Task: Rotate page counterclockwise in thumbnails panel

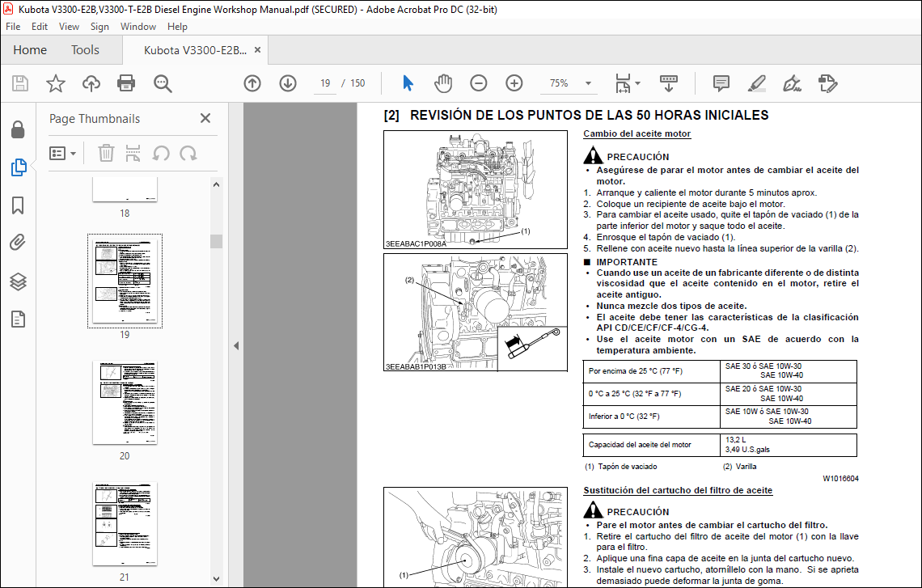Action: 160,154
